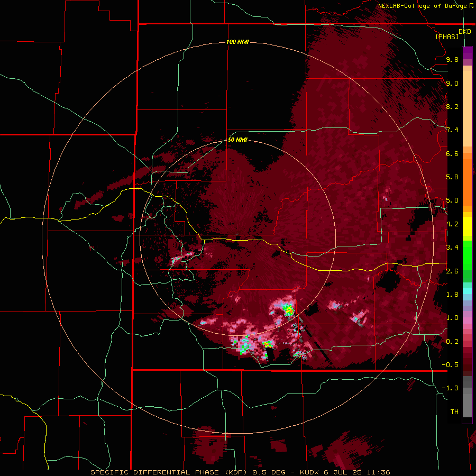This screenshot has height=476, width=476.
Task: Click the DKD [PHAS] units label
Action: [x=453, y=34]
